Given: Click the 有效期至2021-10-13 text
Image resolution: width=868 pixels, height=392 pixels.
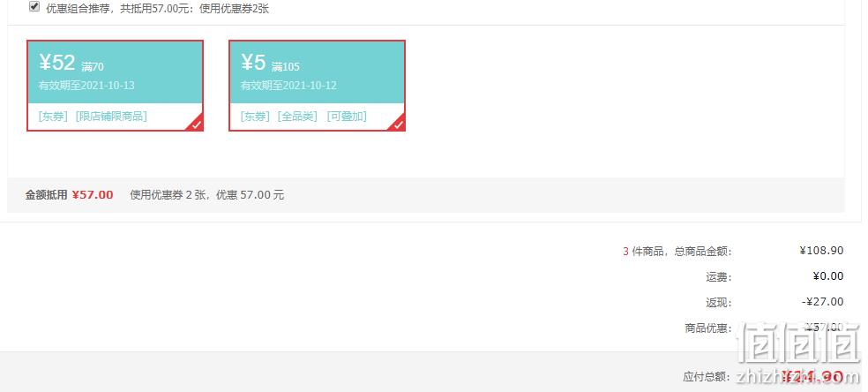Looking at the screenshot, I should tap(86, 86).
